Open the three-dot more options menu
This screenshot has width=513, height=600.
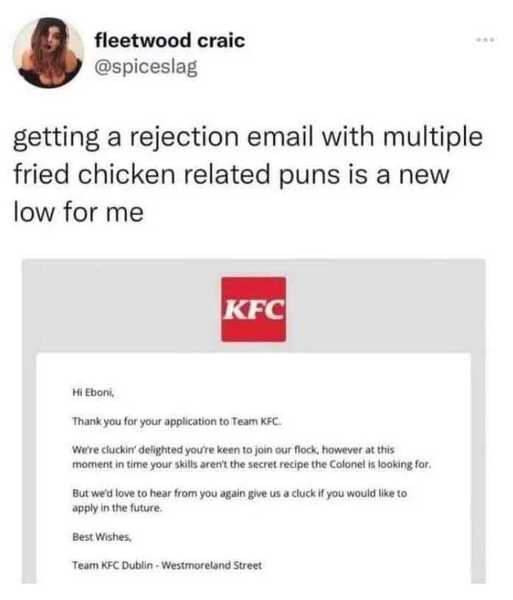pos(485,39)
